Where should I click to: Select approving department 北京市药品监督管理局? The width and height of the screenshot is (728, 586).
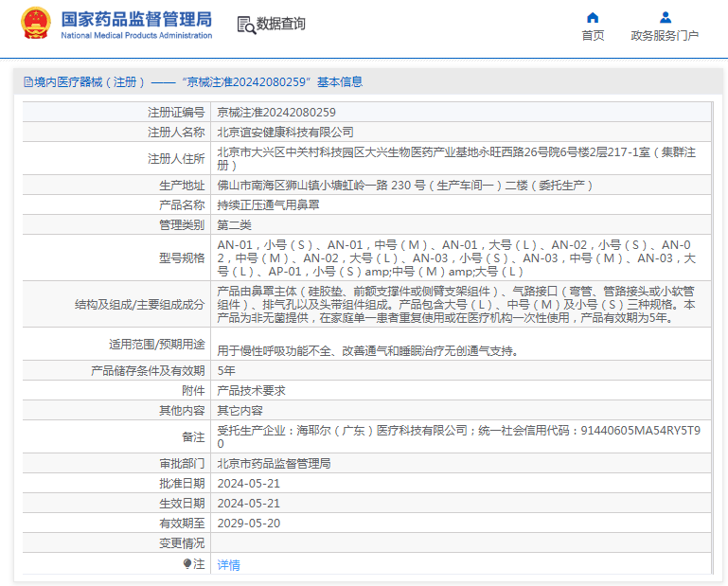[x=274, y=464]
